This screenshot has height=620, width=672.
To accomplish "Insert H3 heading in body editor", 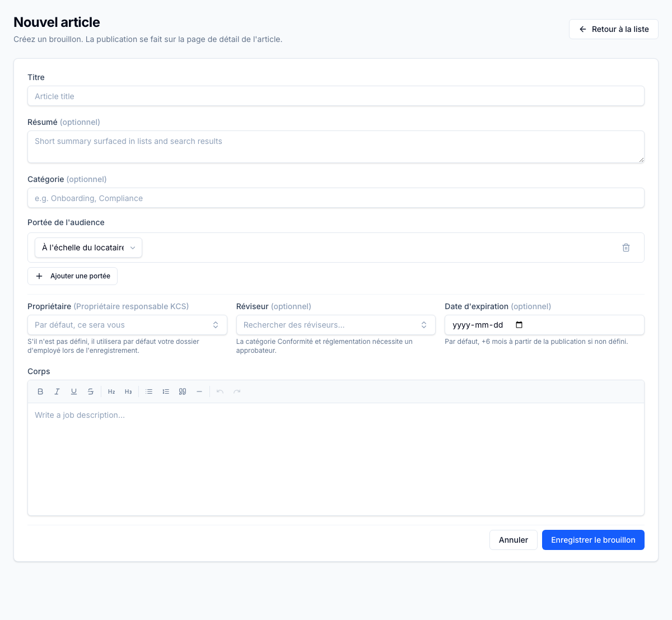I will (x=128, y=391).
